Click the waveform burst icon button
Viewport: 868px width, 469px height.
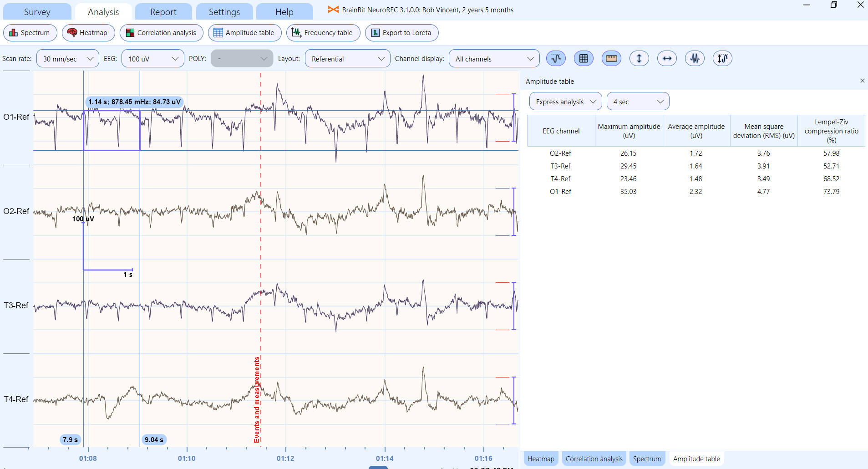[695, 58]
